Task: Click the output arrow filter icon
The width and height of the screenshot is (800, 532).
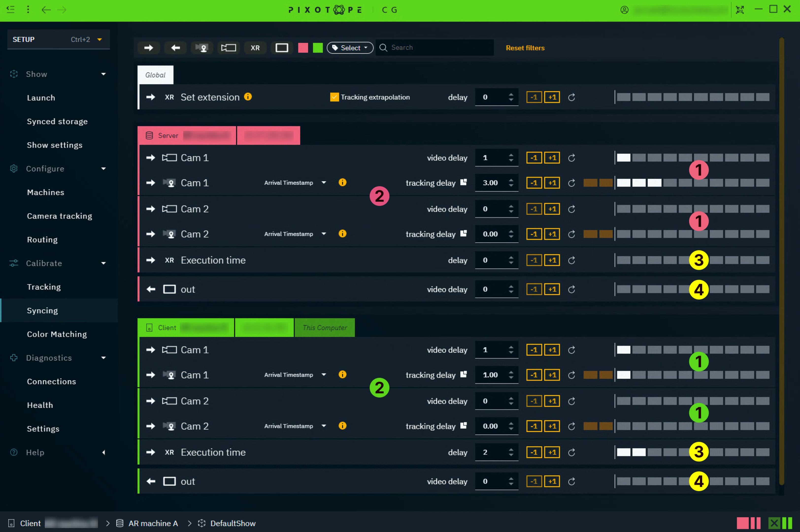Action: 175,48
